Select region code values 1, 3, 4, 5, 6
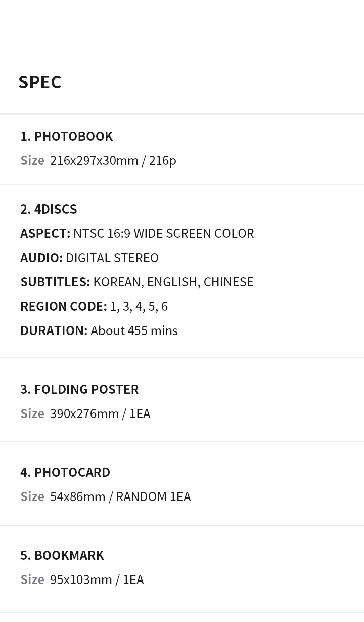The width and height of the screenshot is (364, 622). click(139, 306)
